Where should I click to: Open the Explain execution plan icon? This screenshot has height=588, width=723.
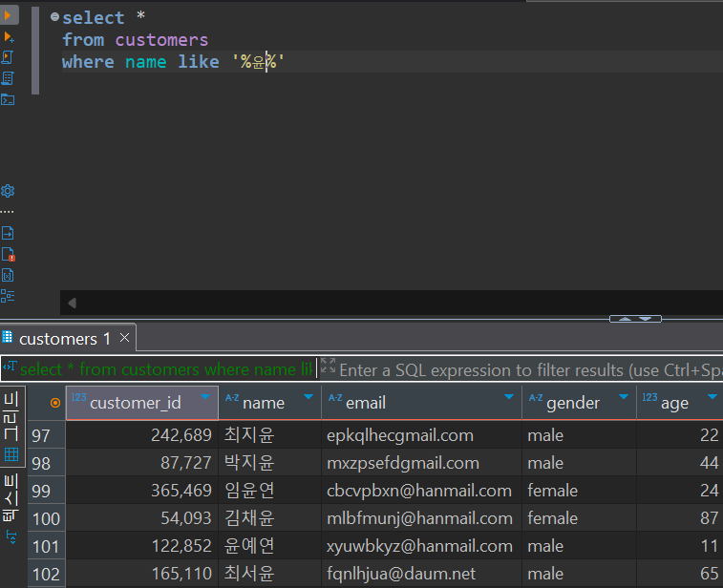pos(8,78)
